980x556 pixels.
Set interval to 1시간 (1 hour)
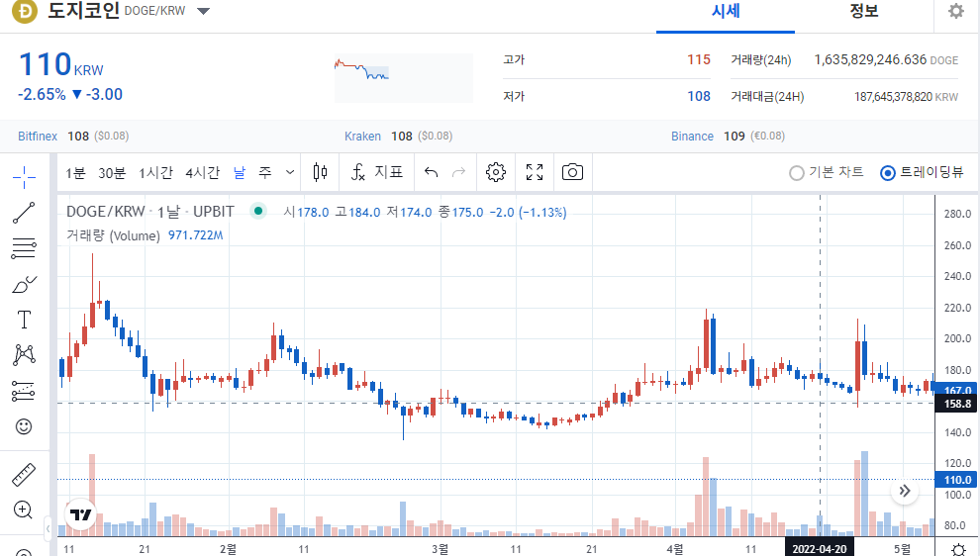[155, 172]
